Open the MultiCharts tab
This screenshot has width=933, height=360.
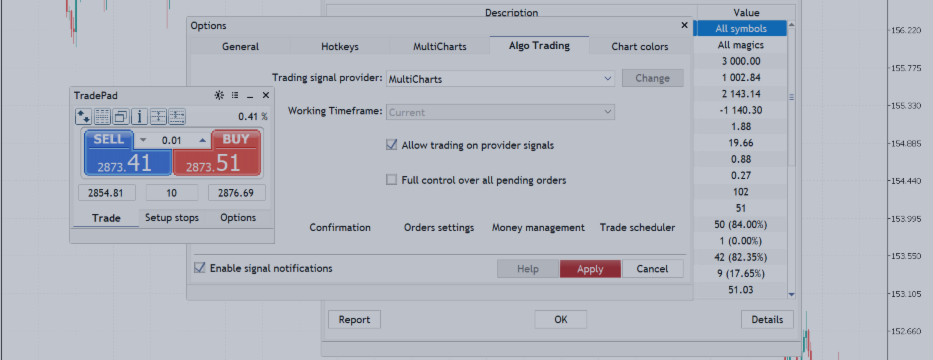[440, 46]
